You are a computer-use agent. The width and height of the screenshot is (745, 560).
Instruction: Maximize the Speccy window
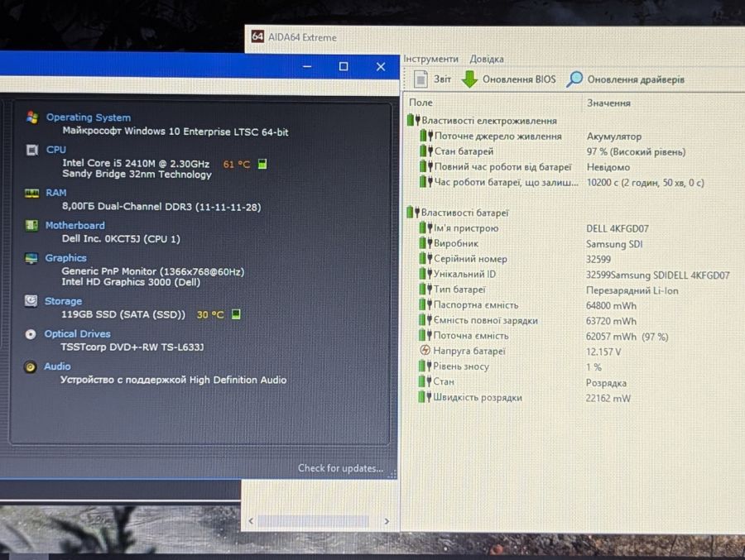tap(344, 66)
